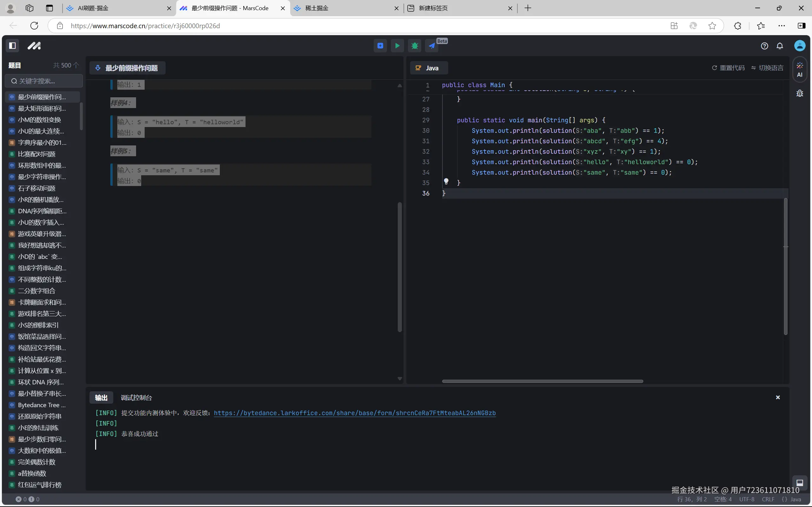812x507 pixels.
Task: Click the green Run code play icon
Action: pyautogui.click(x=397, y=46)
